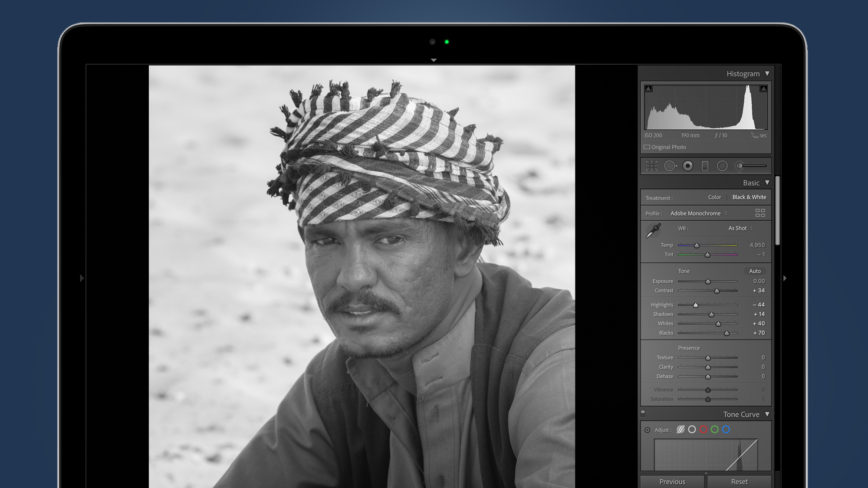Click the right panel scrollbar thumb
The height and width of the screenshot is (488, 868).
coord(778,211)
